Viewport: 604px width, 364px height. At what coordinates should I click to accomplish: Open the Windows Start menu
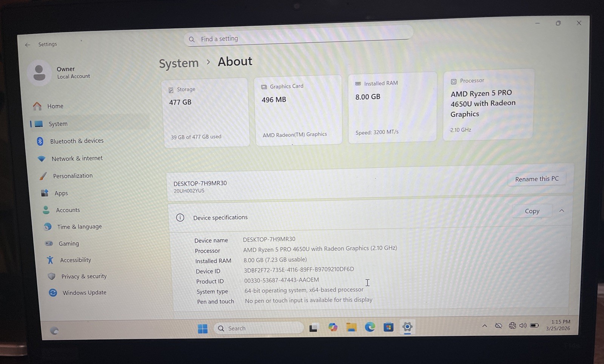pyautogui.click(x=203, y=329)
